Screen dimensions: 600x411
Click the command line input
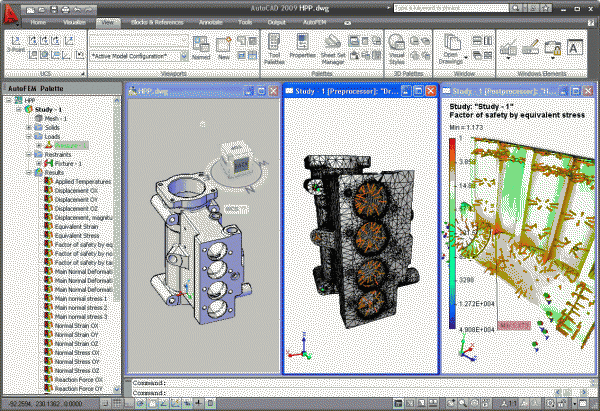(360, 393)
